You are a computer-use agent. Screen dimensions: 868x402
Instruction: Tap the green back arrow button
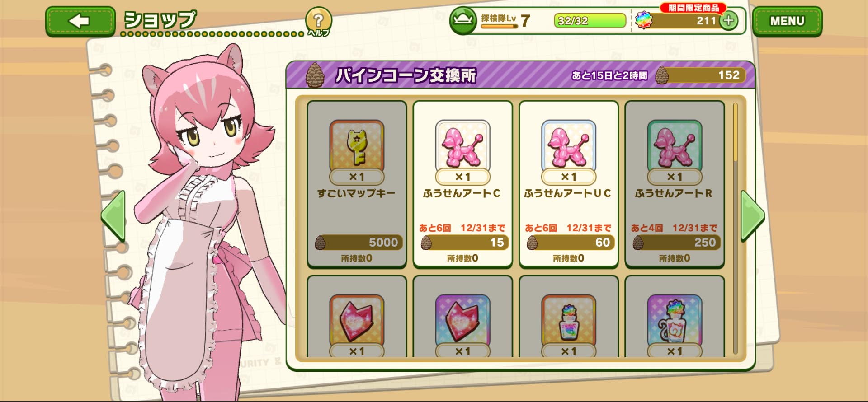point(80,21)
